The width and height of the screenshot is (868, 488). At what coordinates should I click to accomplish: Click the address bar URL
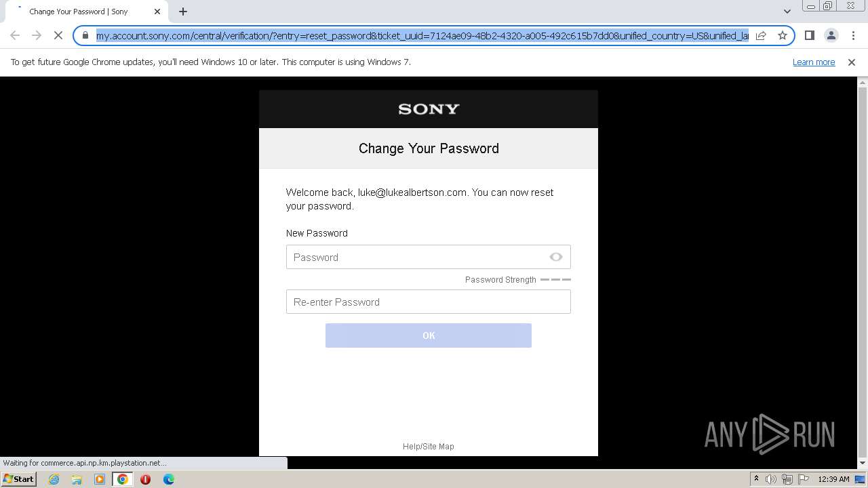422,35
